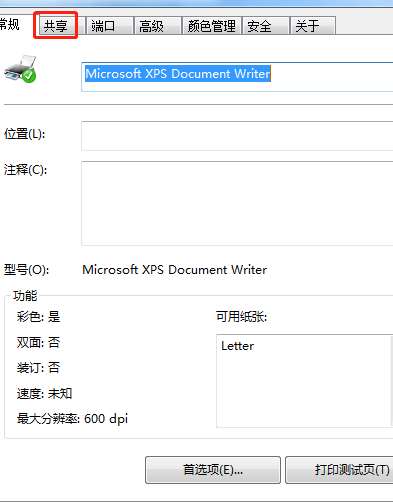Click the 双面: 否 text
This screenshot has width=393, height=503.
[x=38, y=342]
